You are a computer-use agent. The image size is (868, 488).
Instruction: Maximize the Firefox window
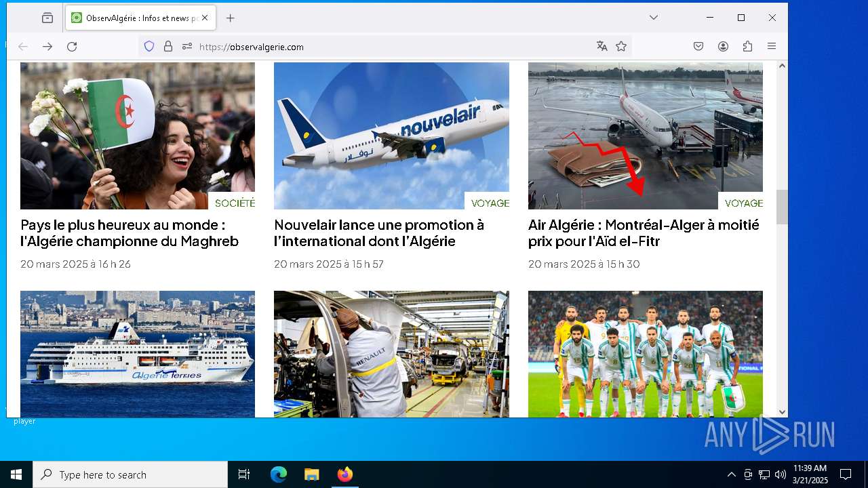pos(741,18)
